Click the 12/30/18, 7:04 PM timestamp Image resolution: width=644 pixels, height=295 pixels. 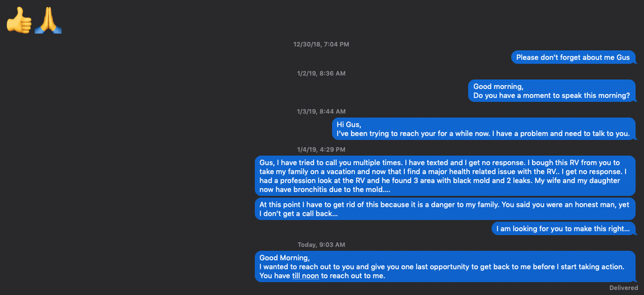click(321, 44)
